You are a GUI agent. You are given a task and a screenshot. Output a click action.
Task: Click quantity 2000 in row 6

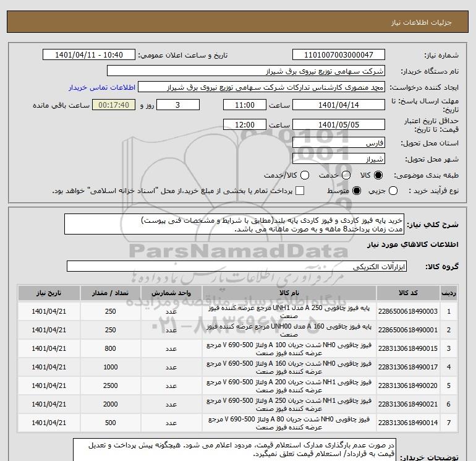click(x=110, y=404)
